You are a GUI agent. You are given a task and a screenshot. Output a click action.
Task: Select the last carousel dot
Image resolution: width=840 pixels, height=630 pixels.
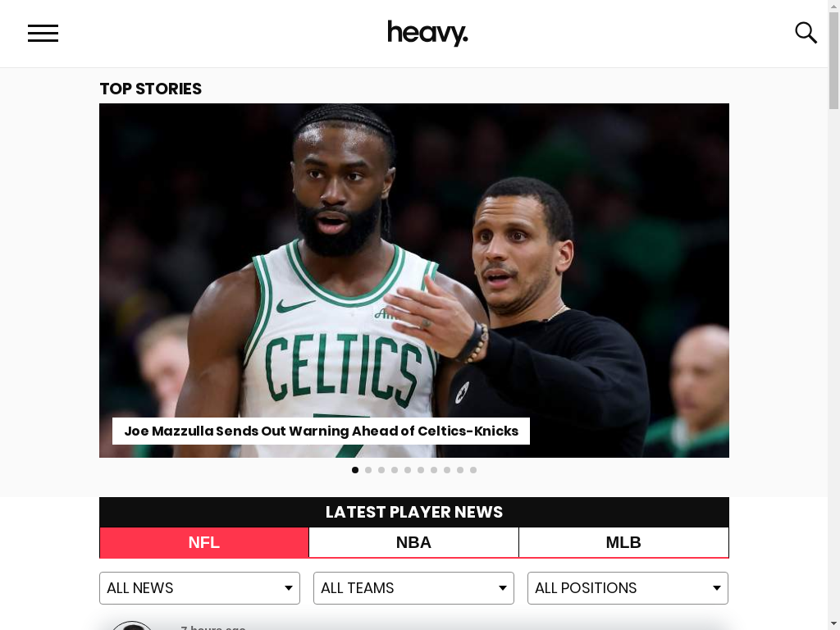[473, 470]
